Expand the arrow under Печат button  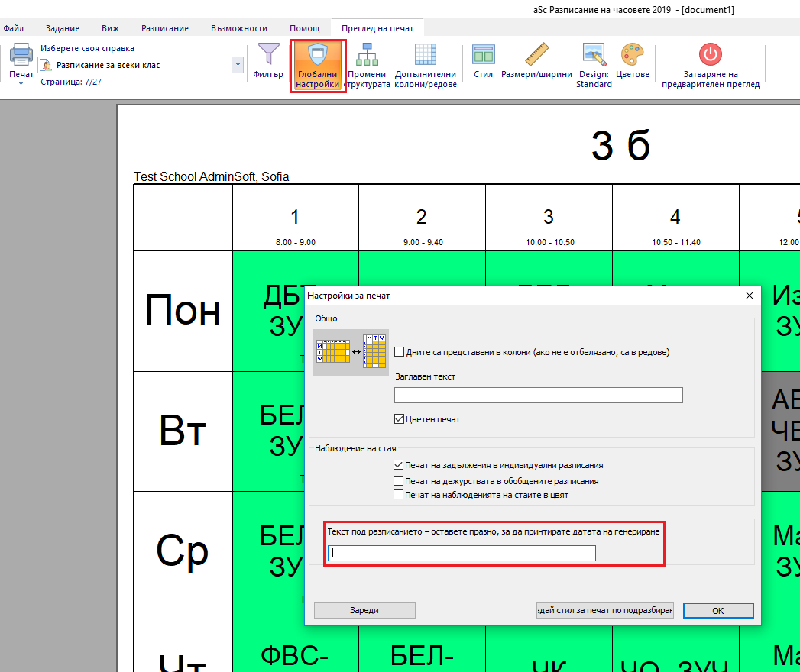tap(21, 83)
